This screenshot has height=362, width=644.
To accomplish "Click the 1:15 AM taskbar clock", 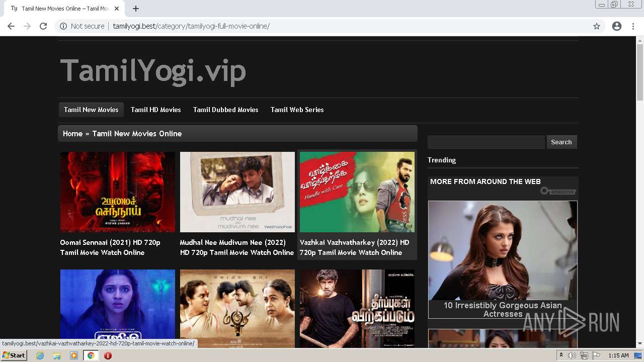I will [x=618, y=355].
